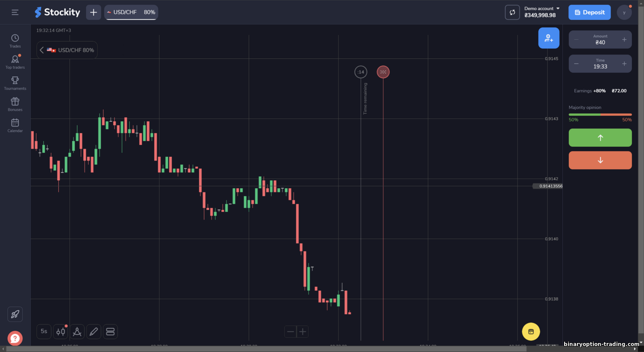Add a new asset tab
The height and width of the screenshot is (352, 644).
94,12
